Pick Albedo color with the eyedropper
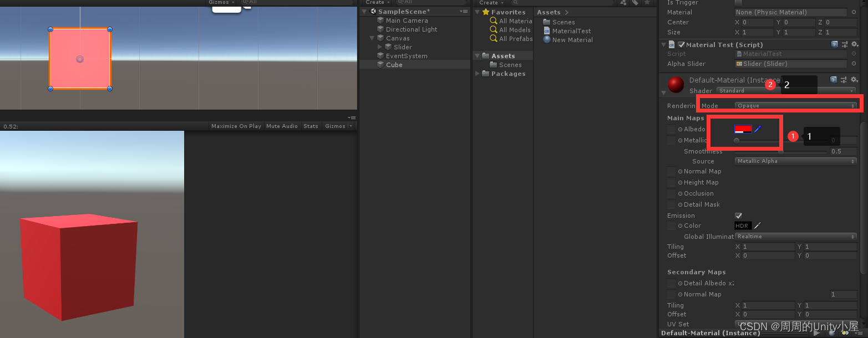This screenshot has width=868, height=338. (758, 129)
